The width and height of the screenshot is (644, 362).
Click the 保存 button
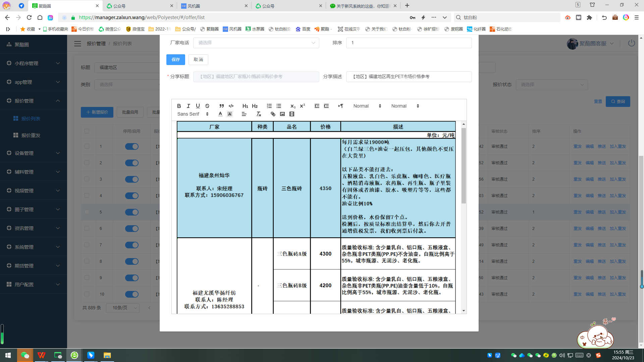(x=175, y=60)
